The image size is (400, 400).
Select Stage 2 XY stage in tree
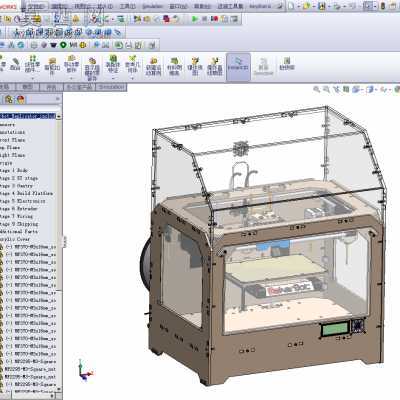point(19,178)
